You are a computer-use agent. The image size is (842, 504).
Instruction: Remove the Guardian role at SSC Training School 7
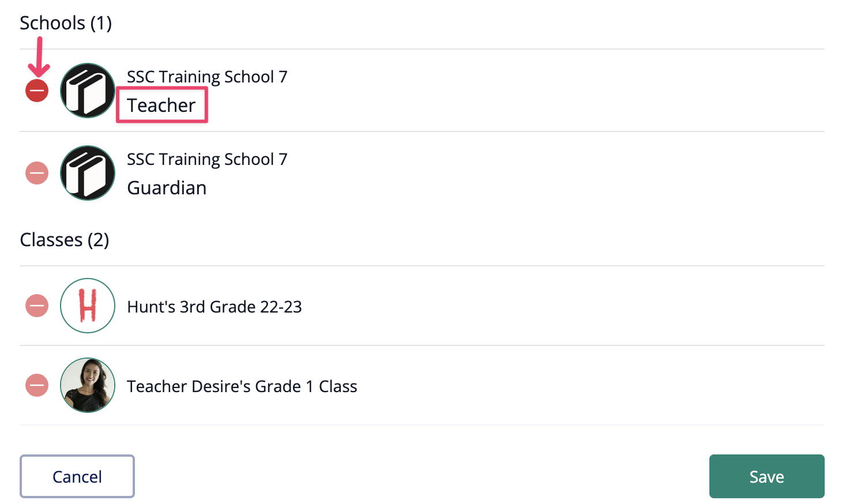(x=37, y=173)
